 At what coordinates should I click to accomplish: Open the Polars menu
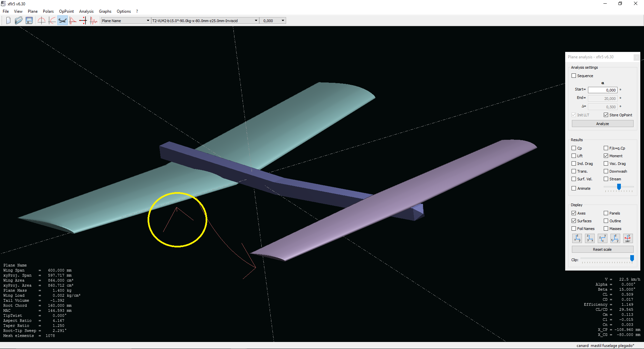coord(48,11)
